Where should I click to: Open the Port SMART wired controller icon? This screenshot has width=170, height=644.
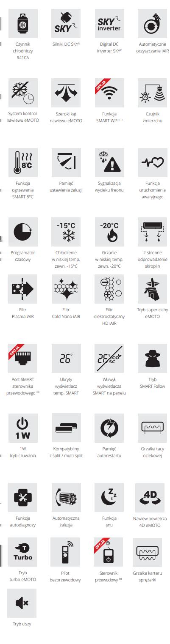tap(23, 358)
